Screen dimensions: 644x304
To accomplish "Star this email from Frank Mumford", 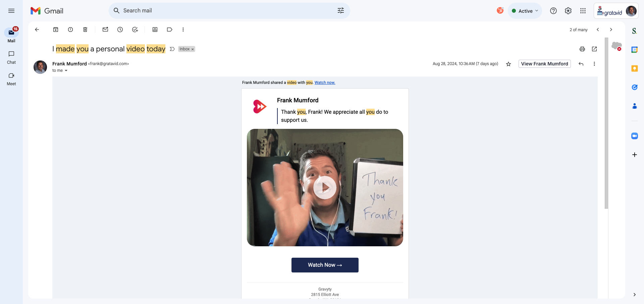I will click(x=508, y=64).
